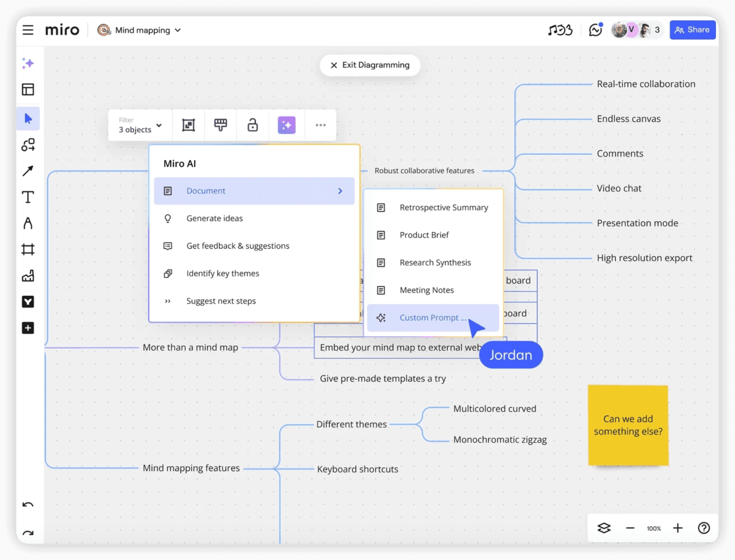Open the chart tool in sidebar
The width and height of the screenshot is (735, 560).
click(28, 275)
